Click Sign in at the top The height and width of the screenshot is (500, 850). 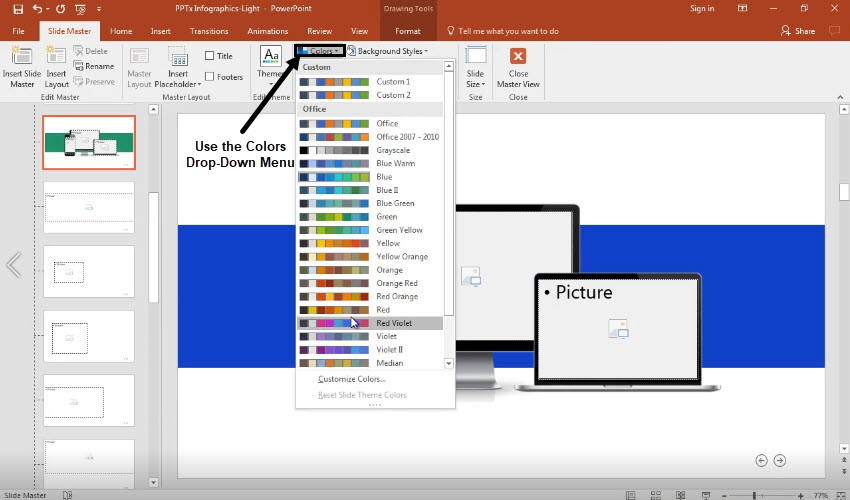coord(702,8)
